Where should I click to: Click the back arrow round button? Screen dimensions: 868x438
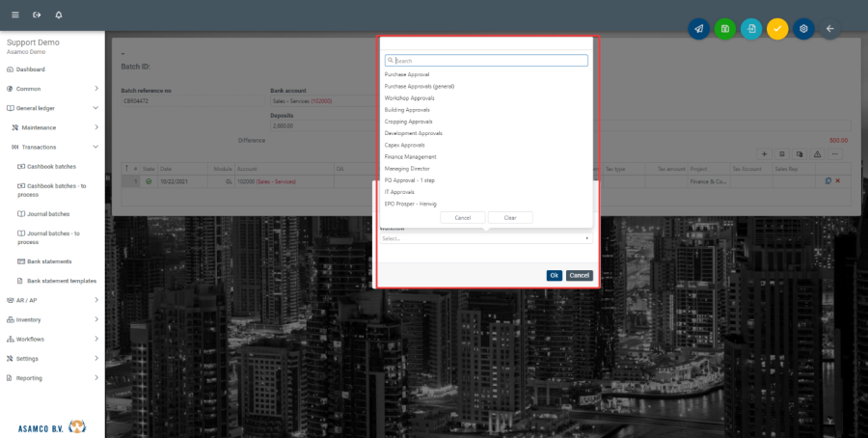[829, 29]
